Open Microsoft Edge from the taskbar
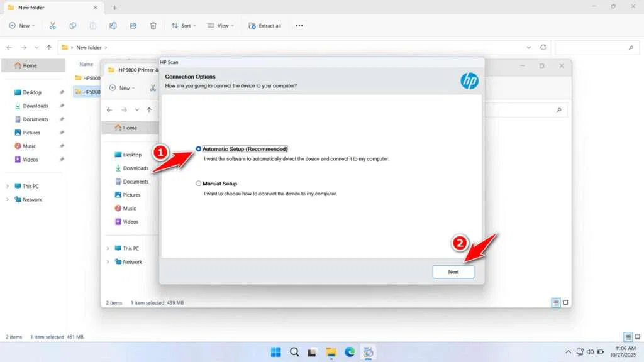Viewport: 644px width, 362px height. [x=350, y=352]
